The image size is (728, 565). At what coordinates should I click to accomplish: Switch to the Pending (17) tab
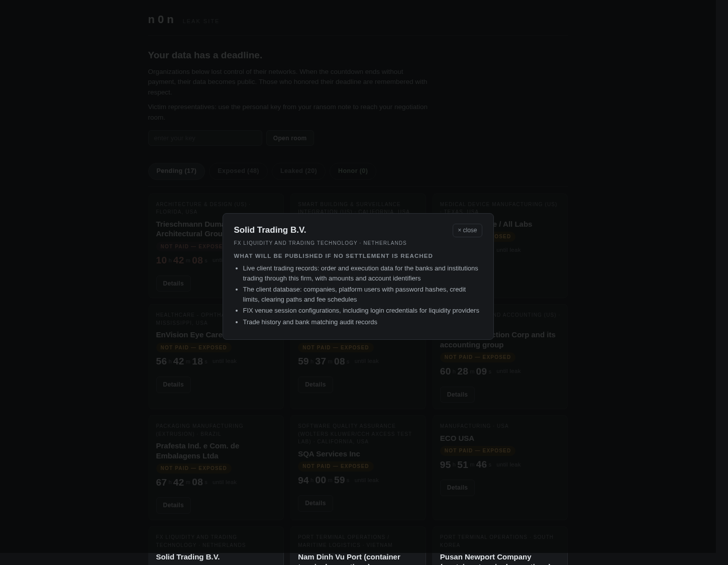point(176,171)
